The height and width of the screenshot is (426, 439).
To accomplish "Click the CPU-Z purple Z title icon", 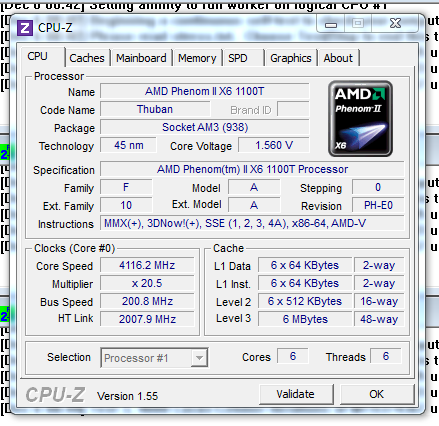I will click(25, 28).
